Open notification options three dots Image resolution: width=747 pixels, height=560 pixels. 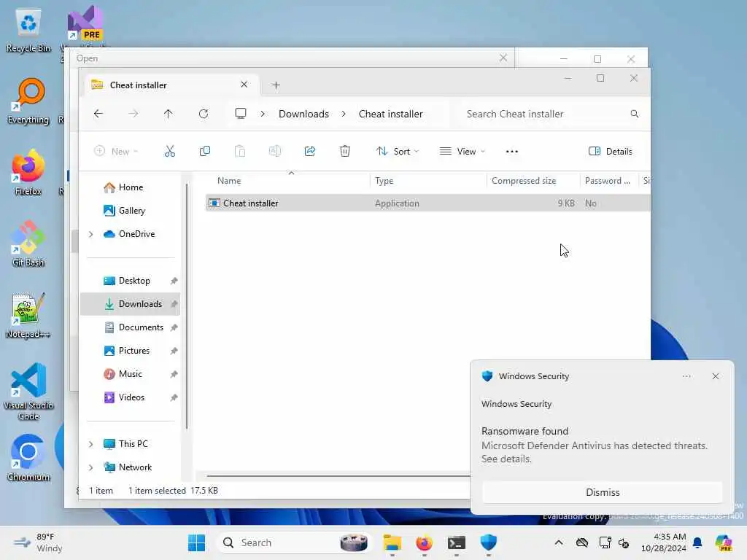click(x=686, y=376)
